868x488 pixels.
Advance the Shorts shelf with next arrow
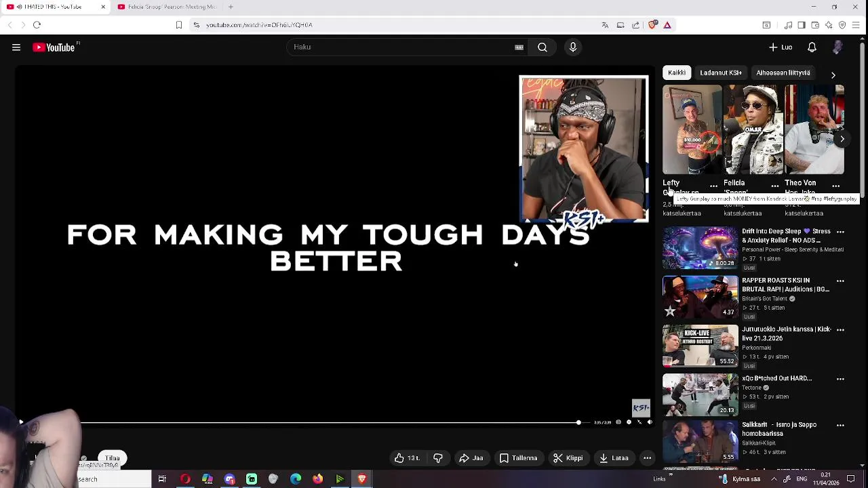click(x=842, y=139)
